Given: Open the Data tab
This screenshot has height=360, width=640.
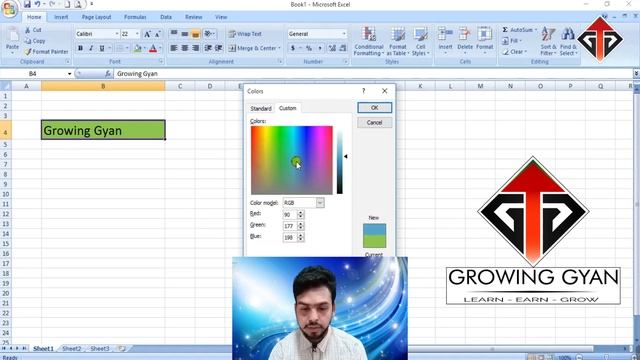Looking at the screenshot, I should pyautogui.click(x=166, y=17).
